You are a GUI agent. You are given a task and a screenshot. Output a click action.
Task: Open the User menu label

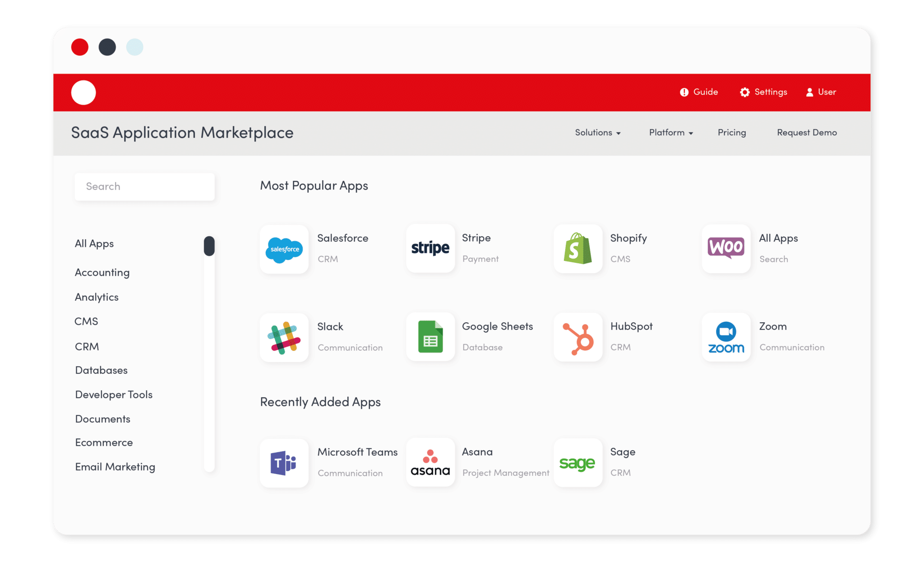point(827,92)
